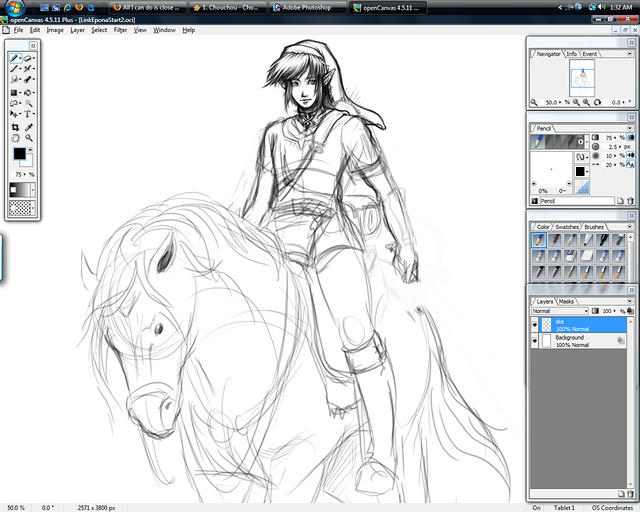Click new brush preset icon in Pencil panel
Image resolution: width=640 pixels, height=512 pixels.
(x=620, y=200)
